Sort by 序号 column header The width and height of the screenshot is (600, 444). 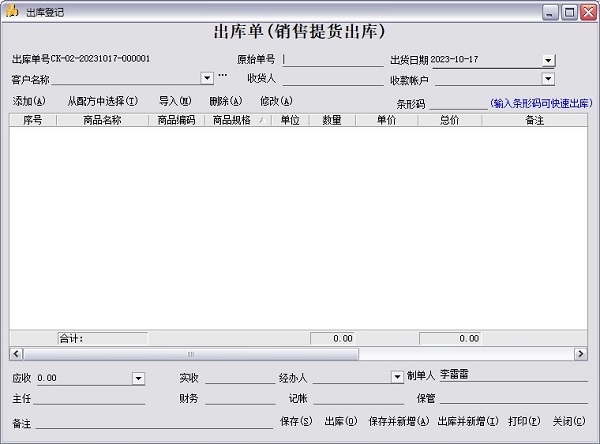33,120
